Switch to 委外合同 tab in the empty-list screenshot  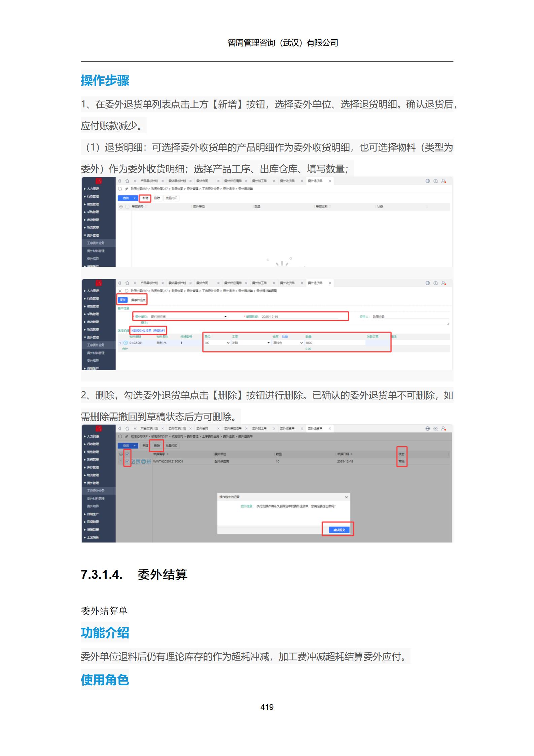point(202,181)
